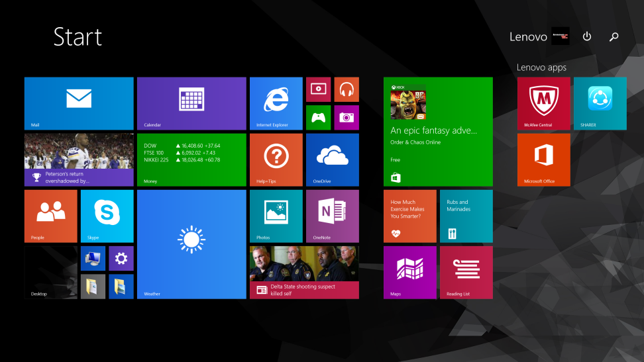Launch the Skype tile
This screenshot has width=644, height=362.
click(x=107, y=216)
